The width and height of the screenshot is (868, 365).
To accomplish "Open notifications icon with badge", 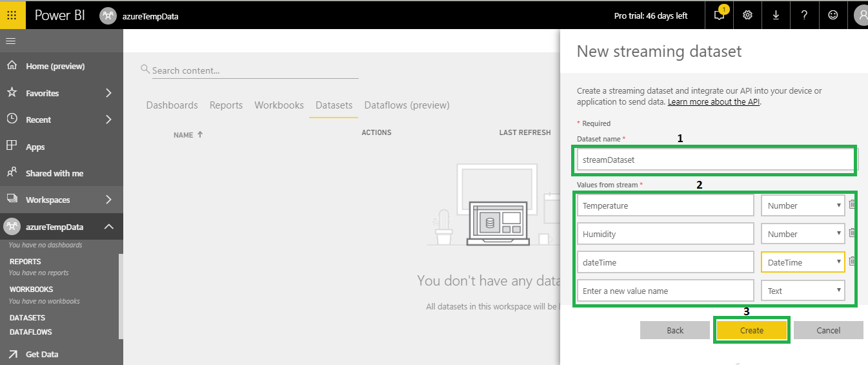I will [720, 15].
